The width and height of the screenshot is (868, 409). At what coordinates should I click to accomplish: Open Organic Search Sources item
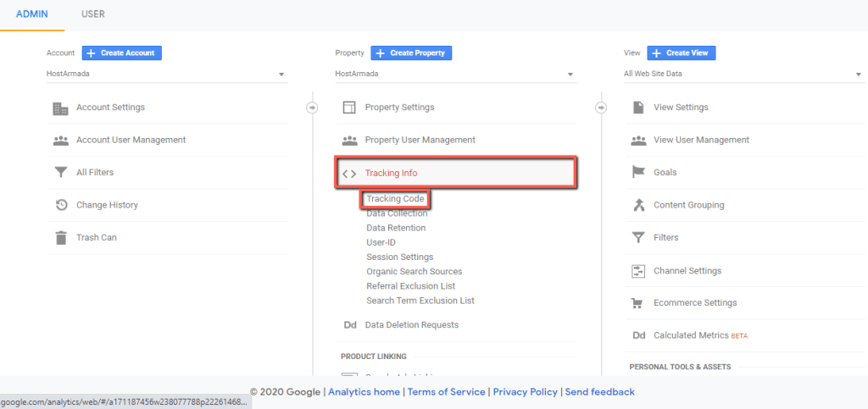(414, 272)
